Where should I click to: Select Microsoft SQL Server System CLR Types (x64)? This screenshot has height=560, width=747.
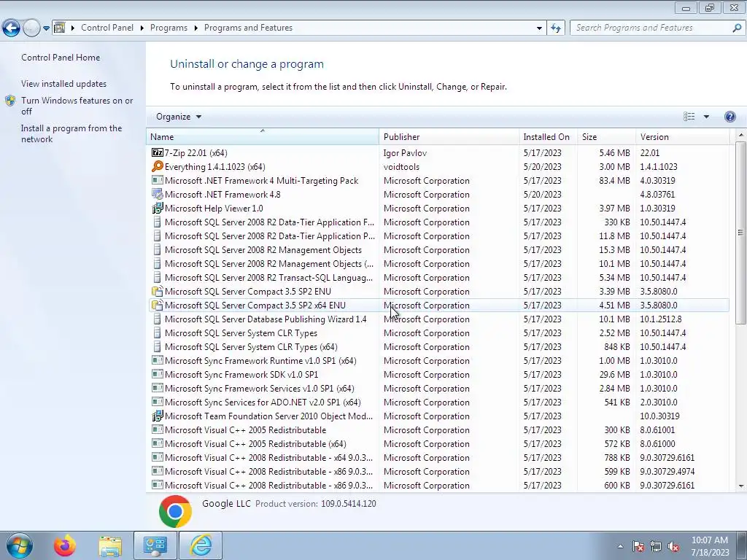coord(438,346)
